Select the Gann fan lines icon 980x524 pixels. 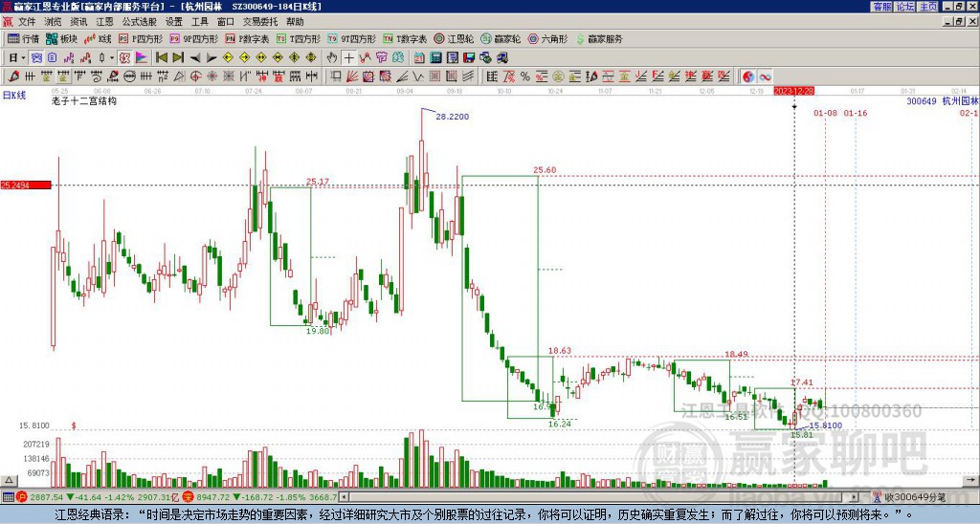(352, 76)
